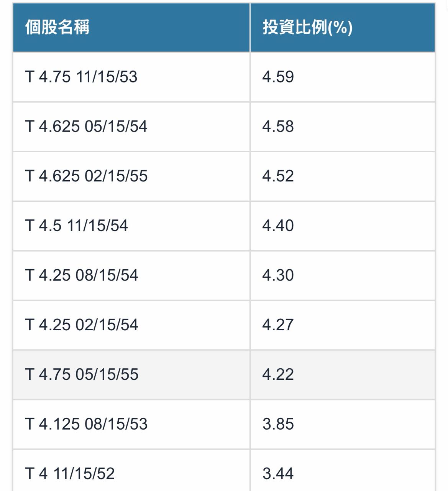Click the 4.30 percentage value
The height and width of the screenshot is (491, 448).
[278, 275]
